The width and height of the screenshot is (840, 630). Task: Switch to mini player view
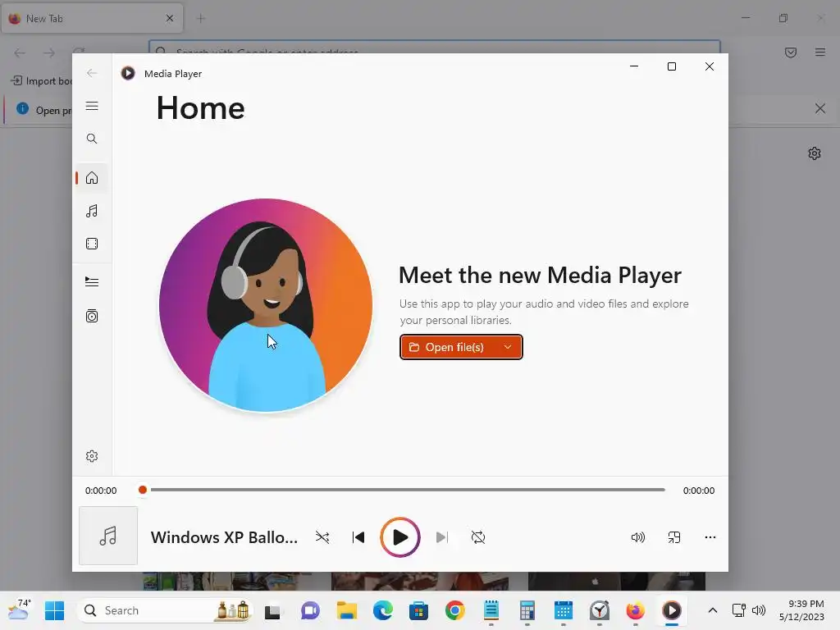coord(674,537)
